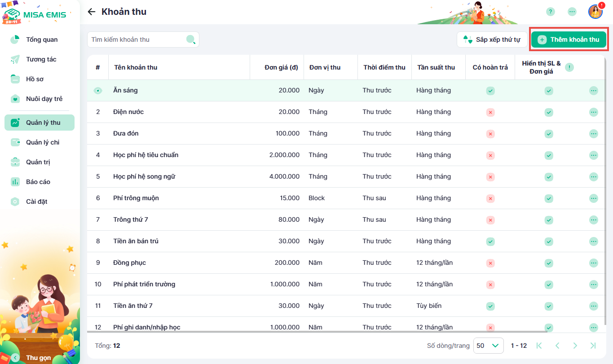Image resolution: width=613 pixels, height=364 pixels.
Task: Click info icon next to Hiển thị SL & Đơn giá
Action: (x=569, y=67)
